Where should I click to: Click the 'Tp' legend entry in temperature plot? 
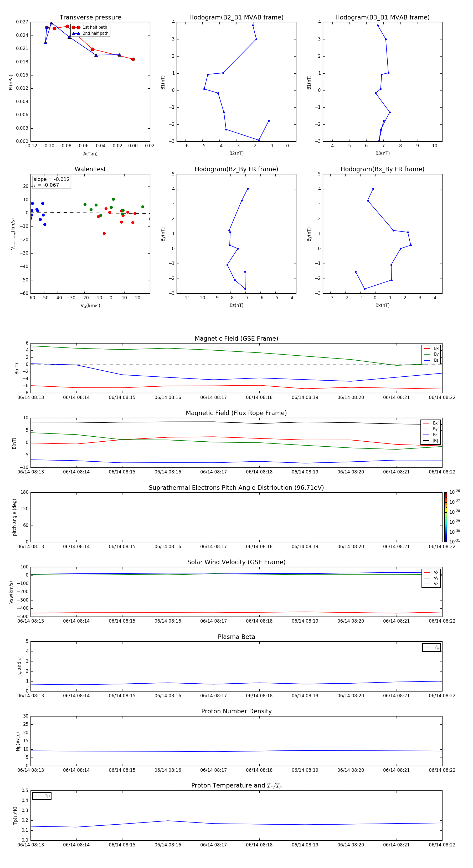42,796
